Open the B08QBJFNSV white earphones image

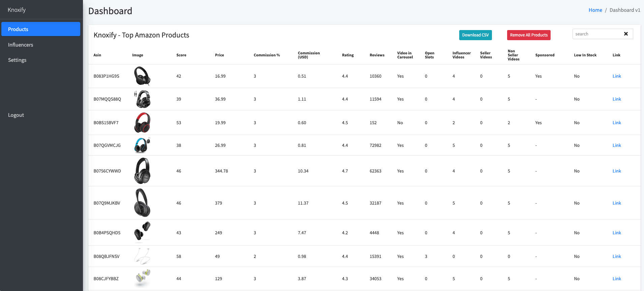click(x=142, y=256)
